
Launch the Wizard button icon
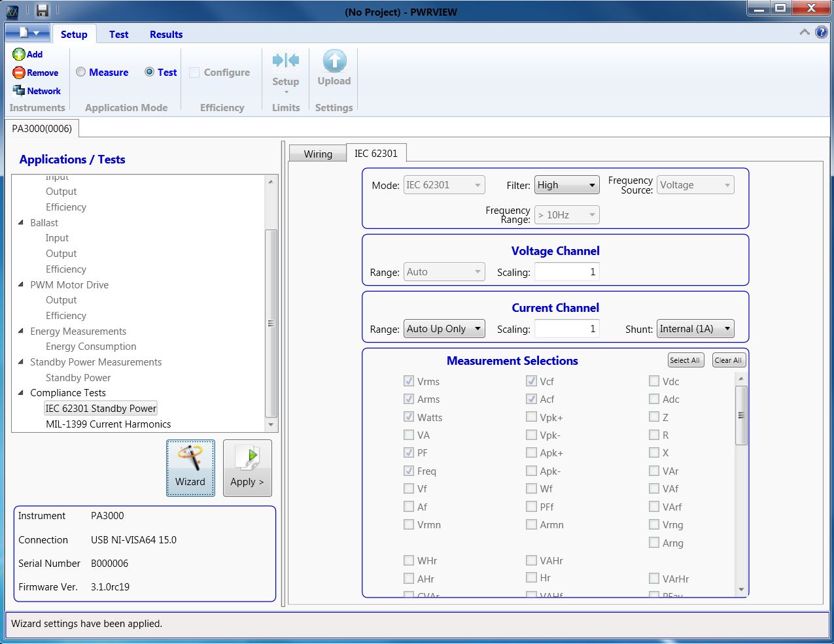coord(190,458)
